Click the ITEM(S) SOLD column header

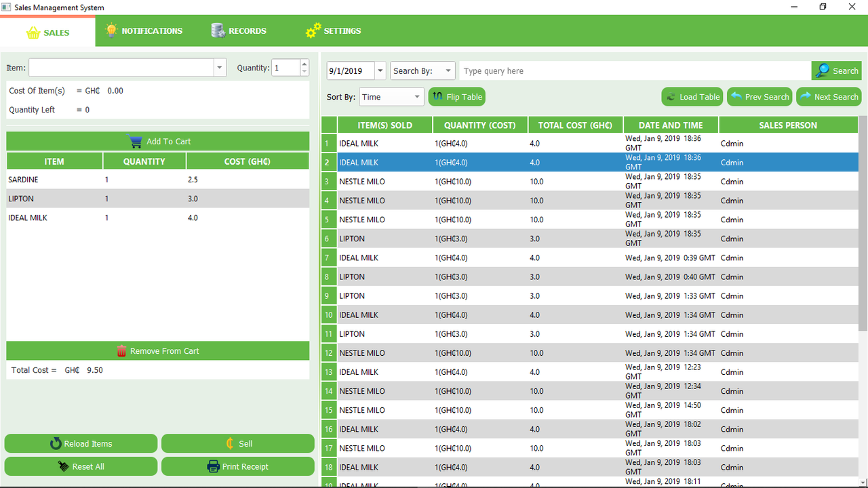385,125
